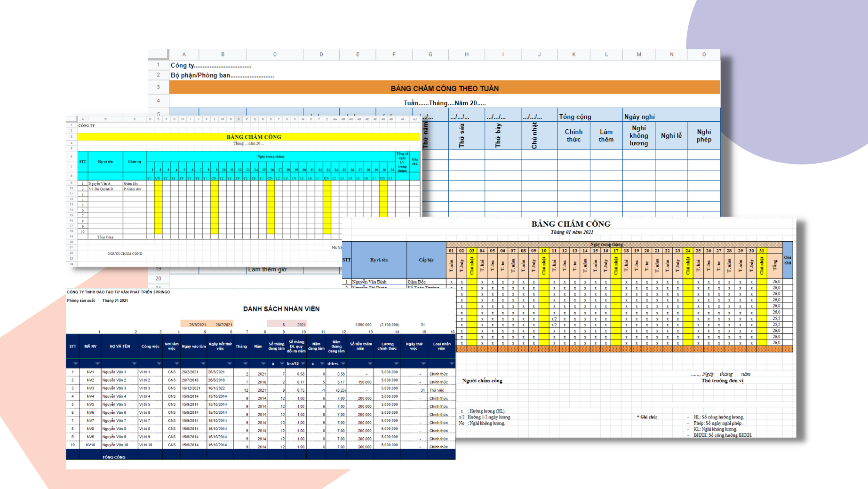Click the 'Người chấm công' label in 2021 sheet
Image resolution: width=868 pixels, height=489 pixels.
(x=482, y=381)
